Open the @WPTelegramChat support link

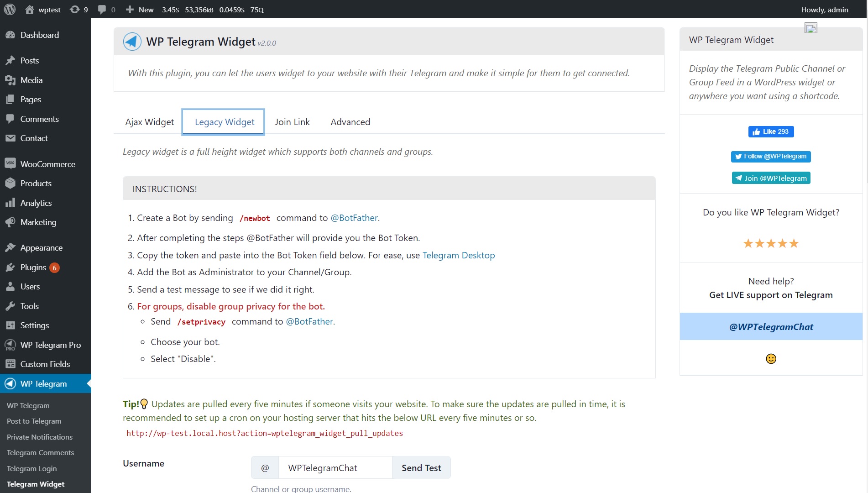771,327
